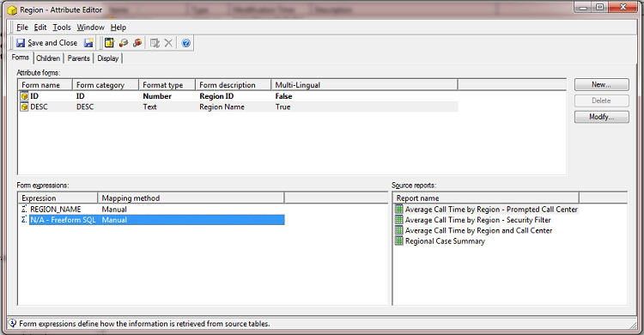Image resolution: width=644 pixels, height=335 pixels.
Task: Click the 'Region Name' description cell
Action: pos(222,107)
